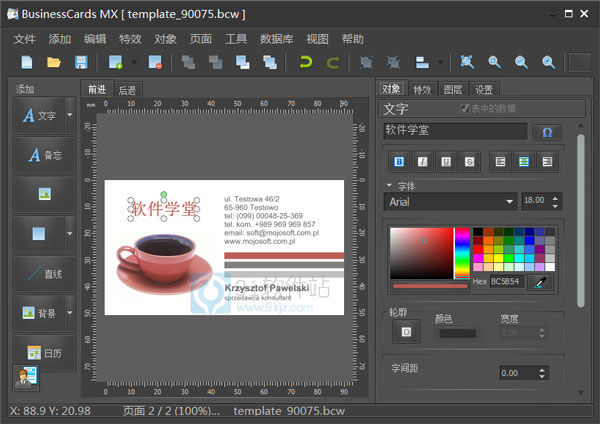The image size is (600, 424).
Task: Click the 软件学堂 text input field
Action: [455, 131]
